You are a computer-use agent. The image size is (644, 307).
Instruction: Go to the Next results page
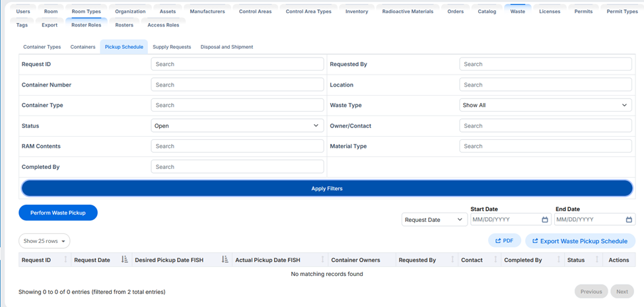point(622,291)
